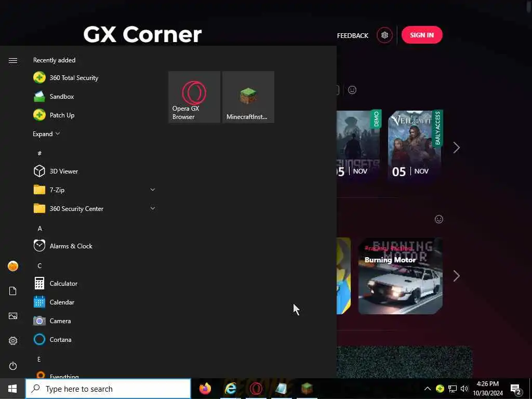Image resolution: width=532 pixels, height=399 pixels.
Task: Open Documents from the Start sidebar
Action: 13,291
